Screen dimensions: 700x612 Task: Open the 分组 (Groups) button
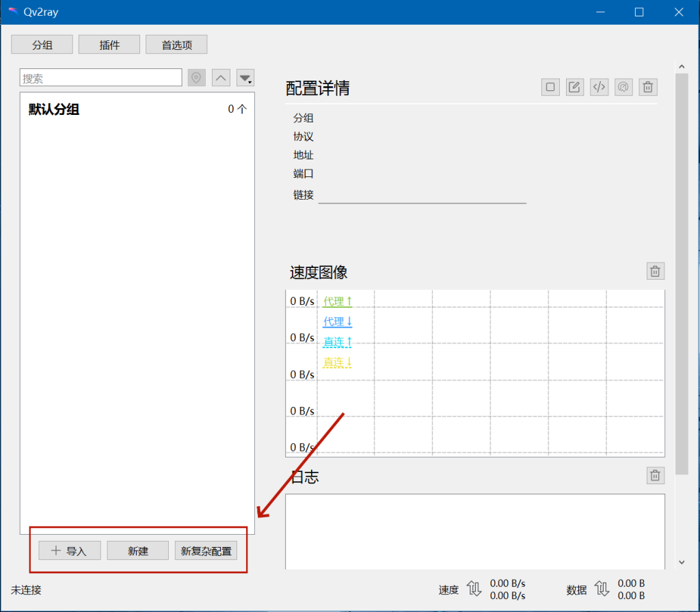pos(42,44)
